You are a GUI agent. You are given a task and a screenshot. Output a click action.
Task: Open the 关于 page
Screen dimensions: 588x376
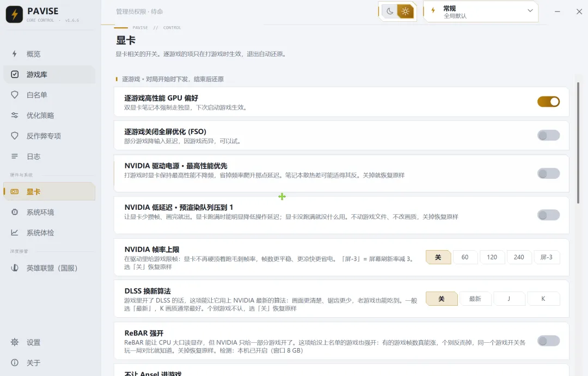click(49, 362)
